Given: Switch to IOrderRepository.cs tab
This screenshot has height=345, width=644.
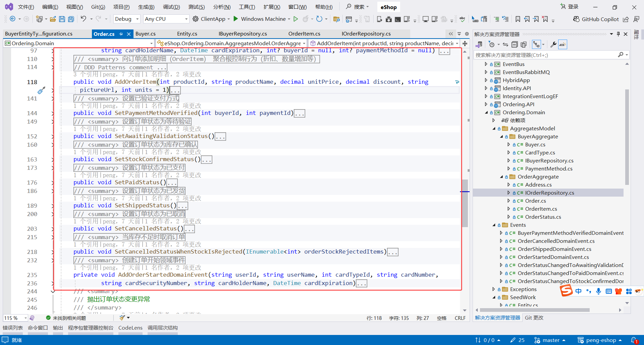Looking at the screenshot, I should pyautogui.click(x=366, y=34).
